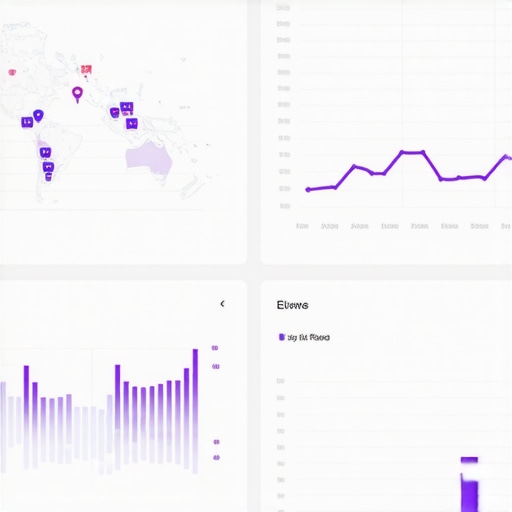
Task: Click the 'Elews' panel heading
Action: point(292,305)
